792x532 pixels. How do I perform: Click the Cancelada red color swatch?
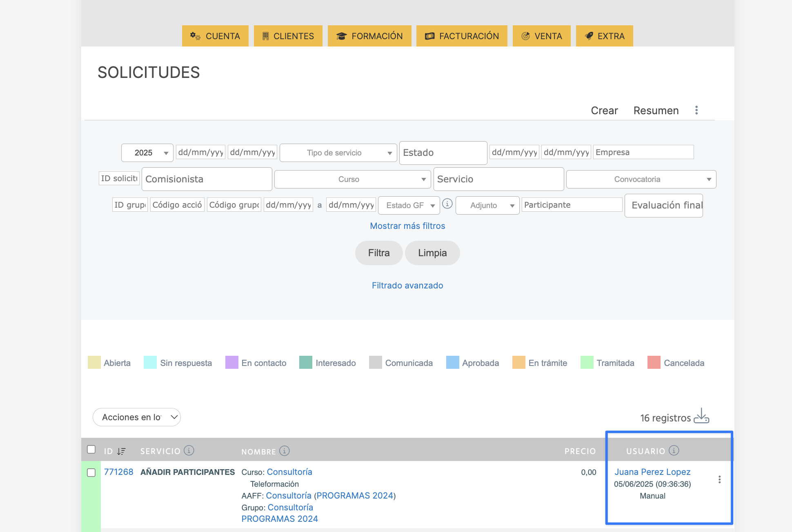[x=654, y=363]
